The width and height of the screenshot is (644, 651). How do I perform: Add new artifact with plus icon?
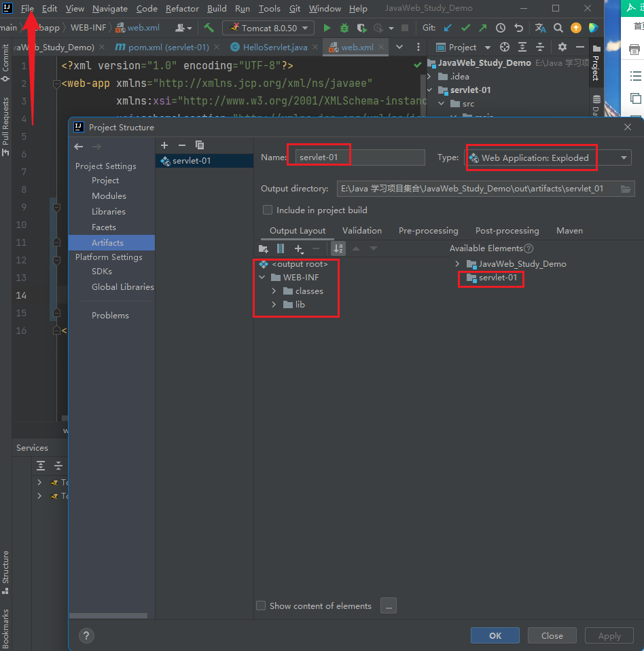(x=164, y=145)
